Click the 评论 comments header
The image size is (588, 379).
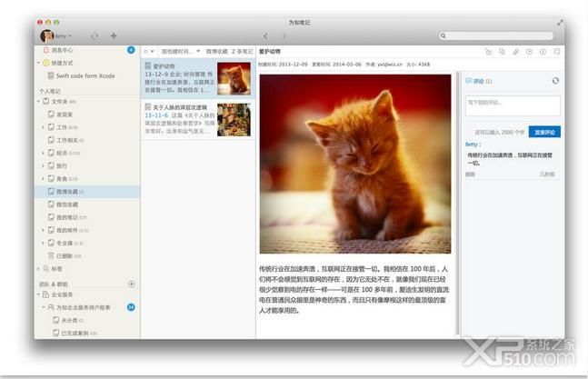tap(479, 81)
